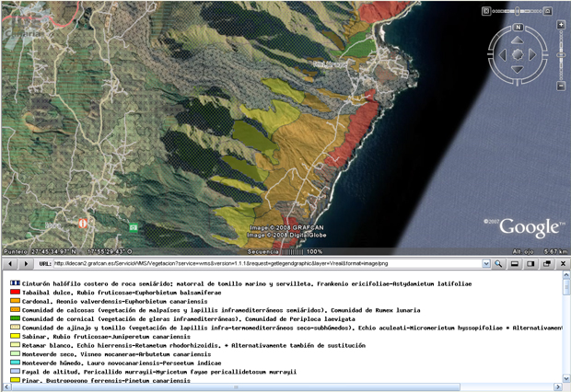This screenshot has width=571, height=392.
Task: Click the horizontal scrollbar right arrow
Action: point(558,386)
